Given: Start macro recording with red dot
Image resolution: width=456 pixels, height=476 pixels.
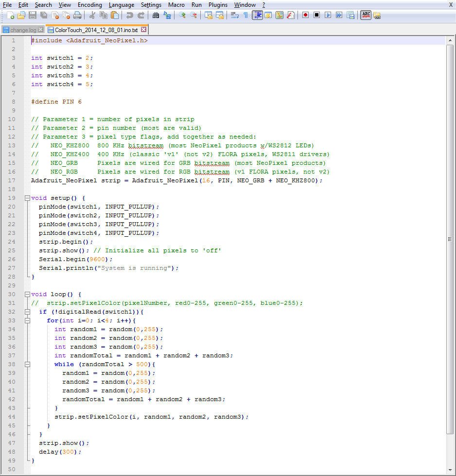Looking at the screenshot, I should [305, 15].
